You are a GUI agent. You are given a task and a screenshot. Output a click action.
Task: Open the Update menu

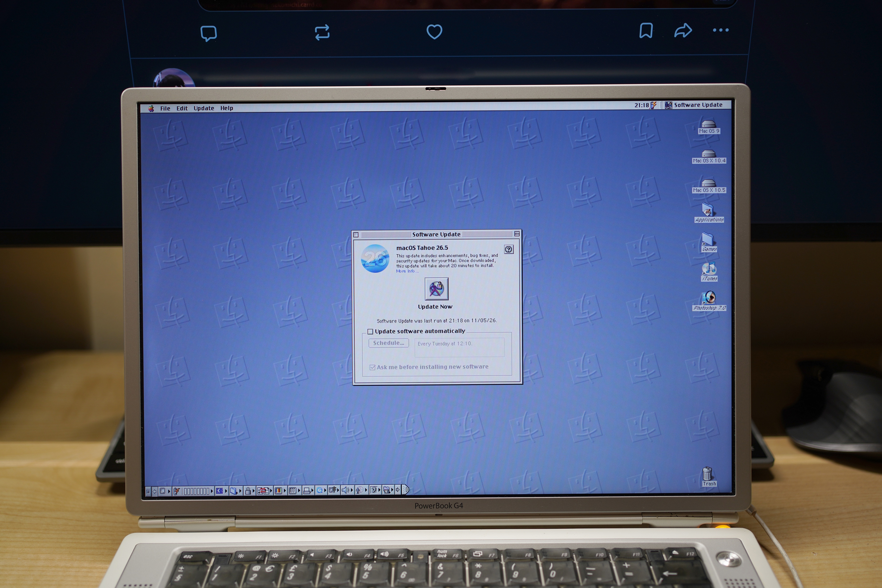click(x=204, y=108)
